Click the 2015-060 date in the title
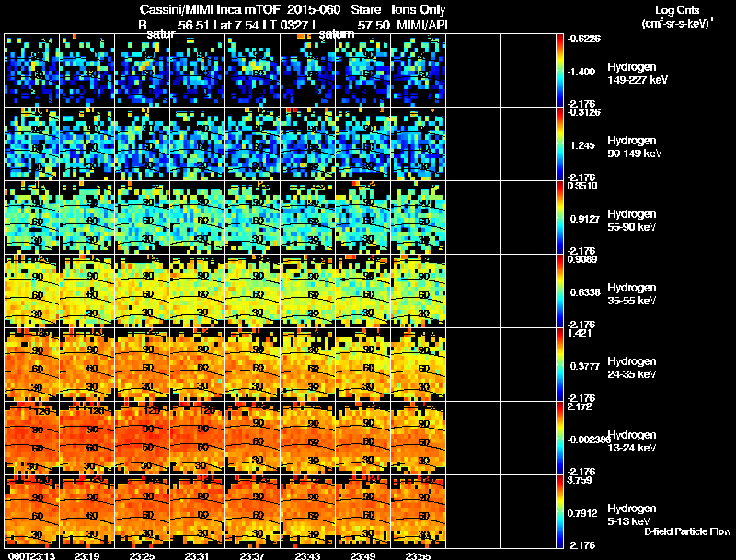The height and width of the screenshot is (560, 736). click(314, 10)
